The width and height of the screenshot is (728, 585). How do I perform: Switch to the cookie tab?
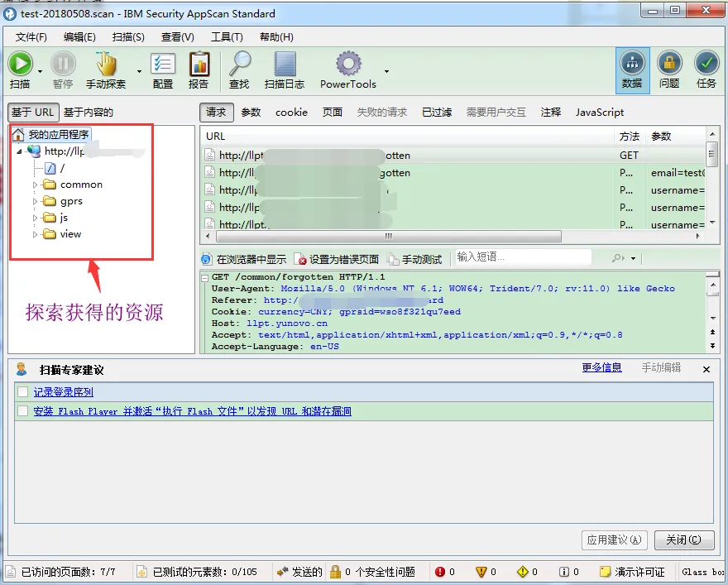click(x=291, y=113)
